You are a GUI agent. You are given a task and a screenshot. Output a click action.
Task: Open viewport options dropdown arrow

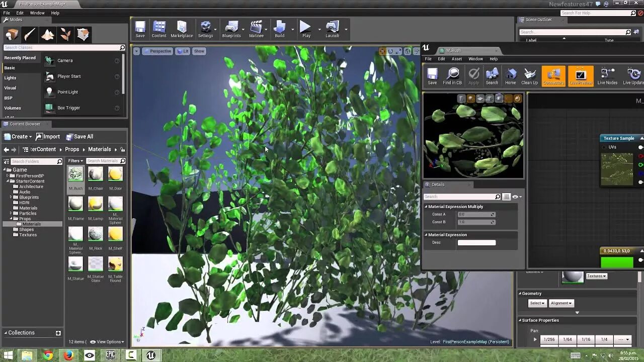136,51
